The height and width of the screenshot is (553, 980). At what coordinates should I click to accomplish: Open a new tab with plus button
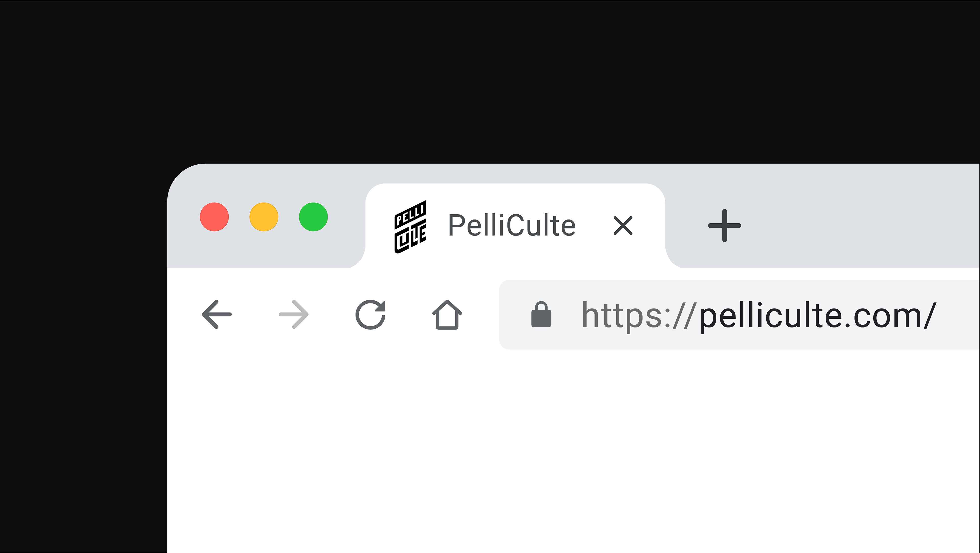click(x=724, y=226)
